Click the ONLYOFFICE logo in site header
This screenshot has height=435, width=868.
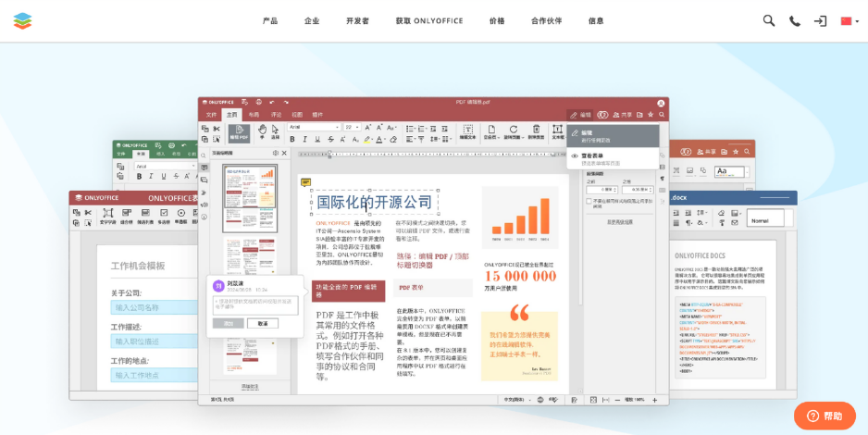coord(23,21)
